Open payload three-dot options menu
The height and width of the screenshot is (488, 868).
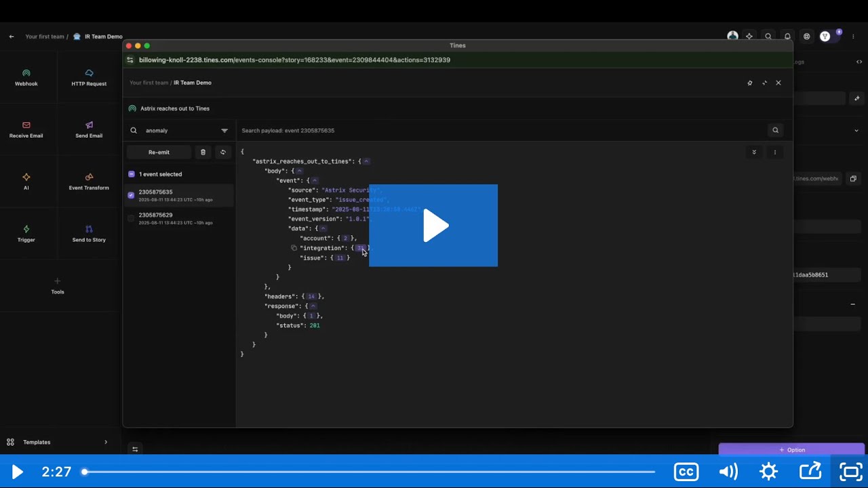[775, 152]
